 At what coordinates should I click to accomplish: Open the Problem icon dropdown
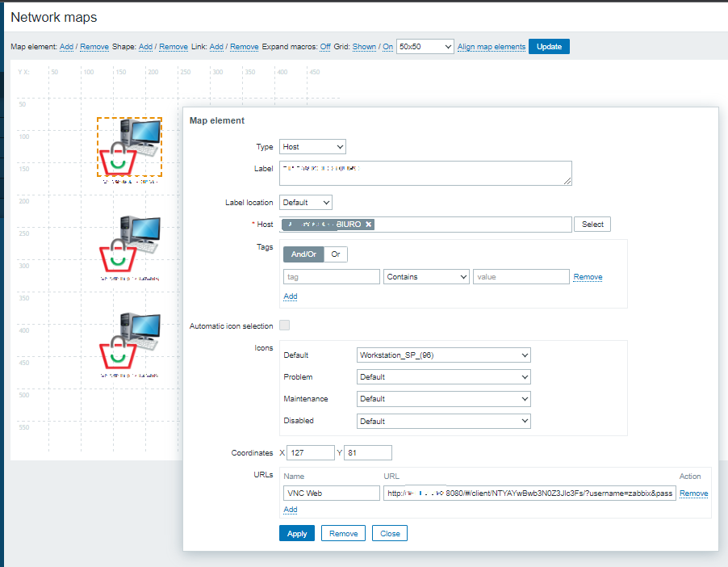[x=443, y=376]
